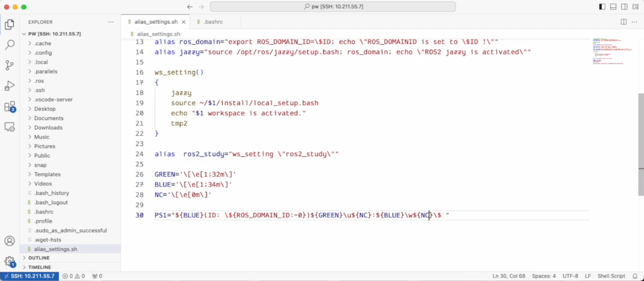Expand the .vscode-server folder

pyautogui.click(x=70, y=99)
